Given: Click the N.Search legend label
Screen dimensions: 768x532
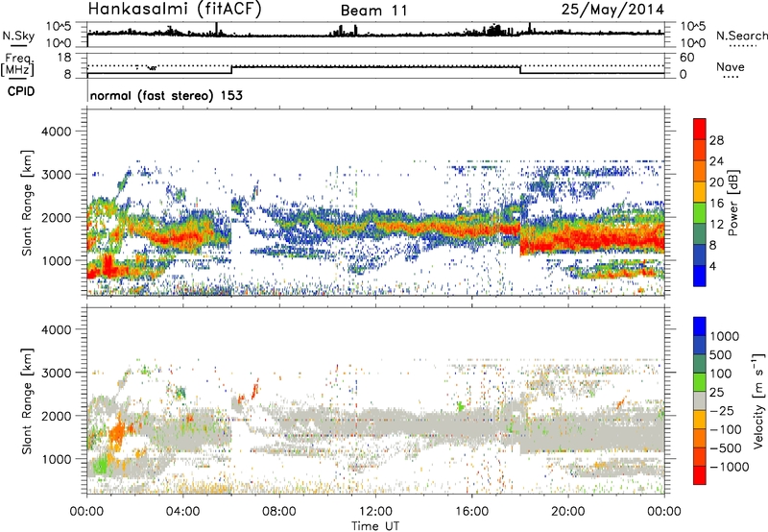Looking at the screenshot, I should [x=741, y=36].
